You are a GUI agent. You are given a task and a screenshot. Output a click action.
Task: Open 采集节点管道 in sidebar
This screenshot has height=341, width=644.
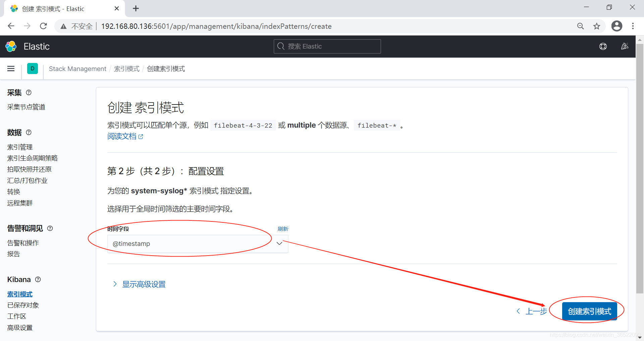click(26, 107)
